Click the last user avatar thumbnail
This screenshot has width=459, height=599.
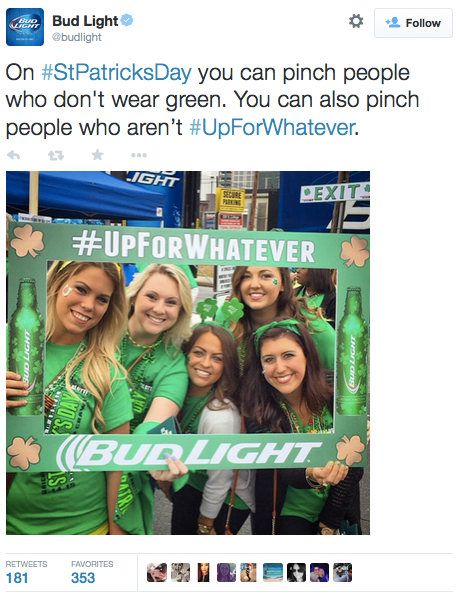pos(343,572)
